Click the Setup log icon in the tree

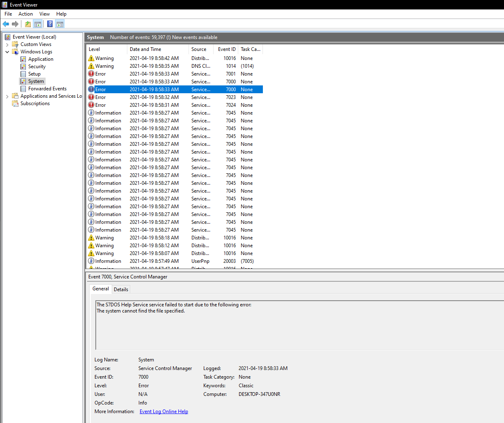click(x=23, y=74)
